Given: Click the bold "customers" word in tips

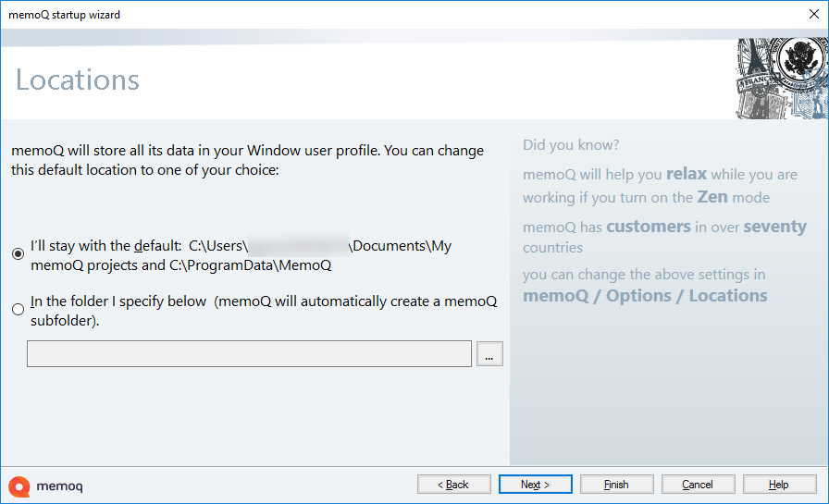Looking at the screenshot, I should pyautogui.click(x=648, y=227).
